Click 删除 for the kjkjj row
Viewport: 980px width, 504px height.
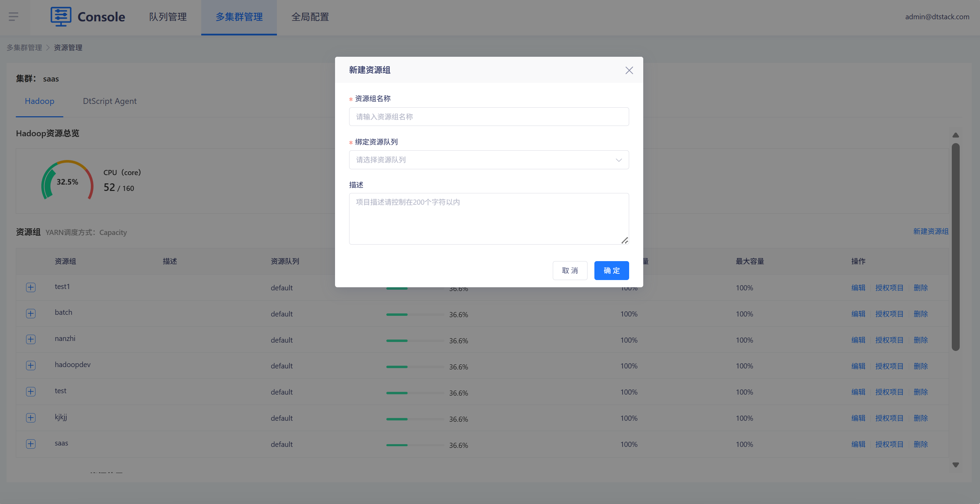pyautogui.click(x=920, y=418)
